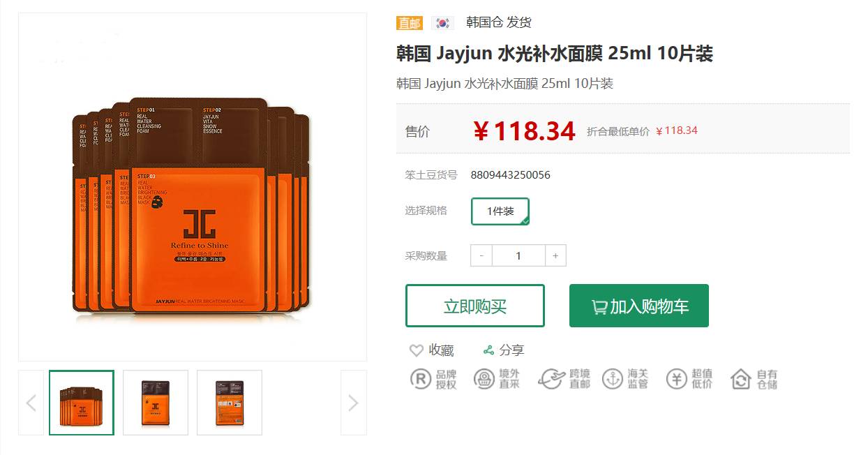Click the 海关监管 anchor badge icon
Viewport: 868px width, 455px height.
[613, 379]
